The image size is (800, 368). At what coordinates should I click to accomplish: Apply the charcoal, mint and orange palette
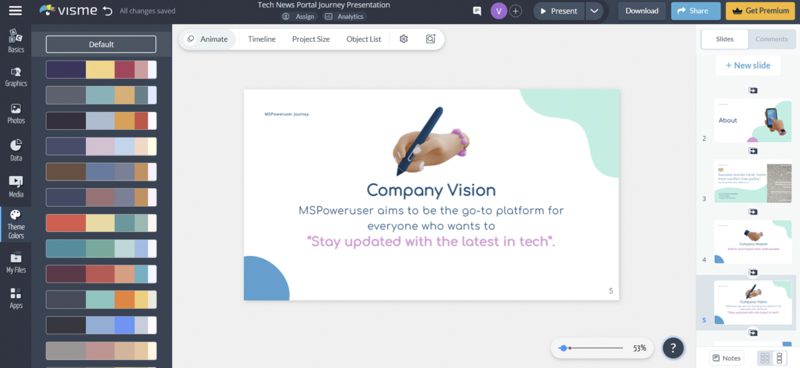tap(101, 300)
